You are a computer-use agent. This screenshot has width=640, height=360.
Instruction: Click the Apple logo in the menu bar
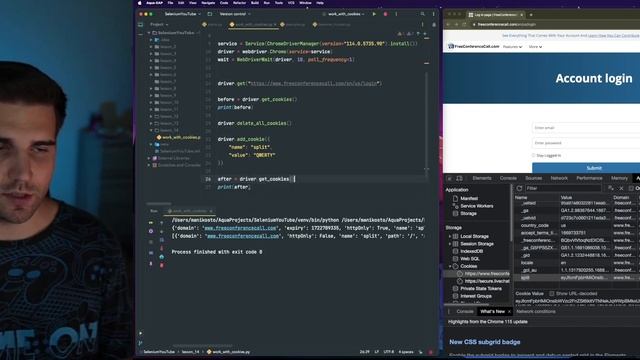[140, 3]
